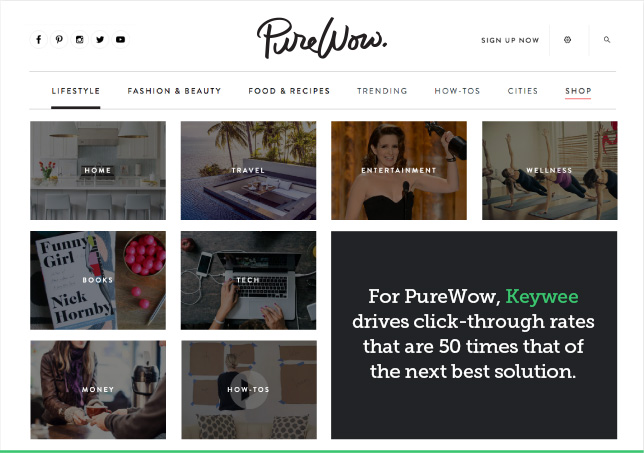644x453 pixels.
Task: Play the How-Tos video tile
Action: click(249, 389)
